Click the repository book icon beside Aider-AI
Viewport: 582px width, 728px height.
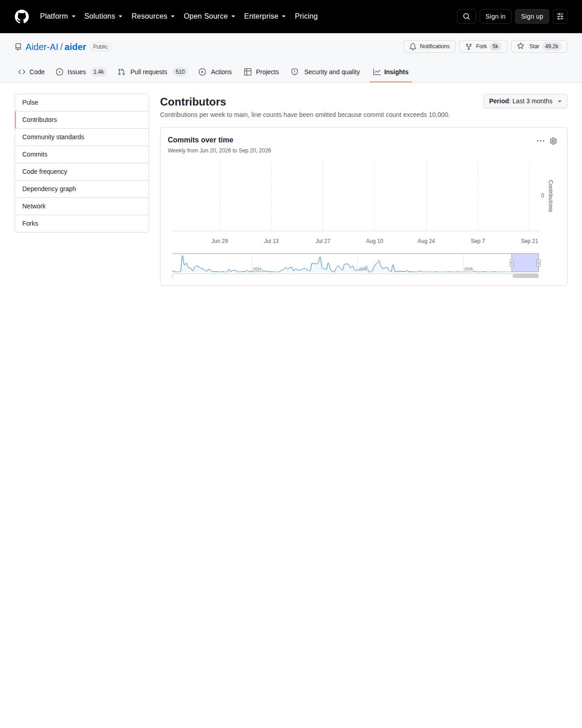pos(18,47)
